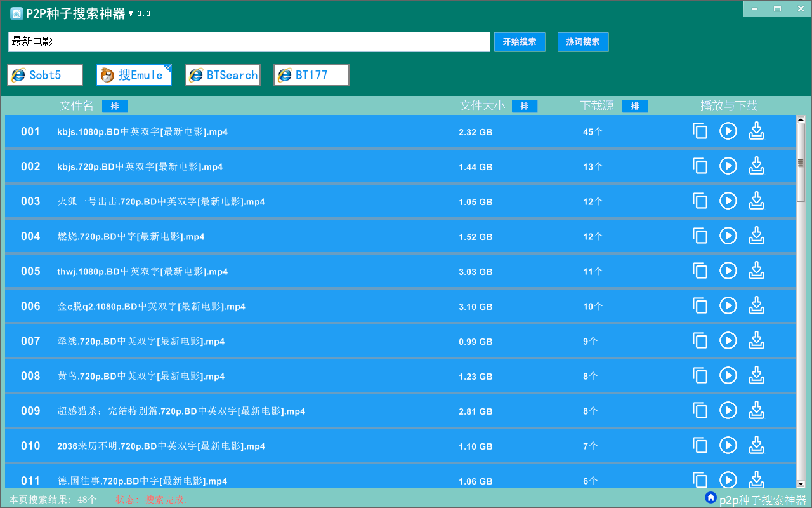Click the P2P种子搜索神器 app logo icon

tap(16, 14)
